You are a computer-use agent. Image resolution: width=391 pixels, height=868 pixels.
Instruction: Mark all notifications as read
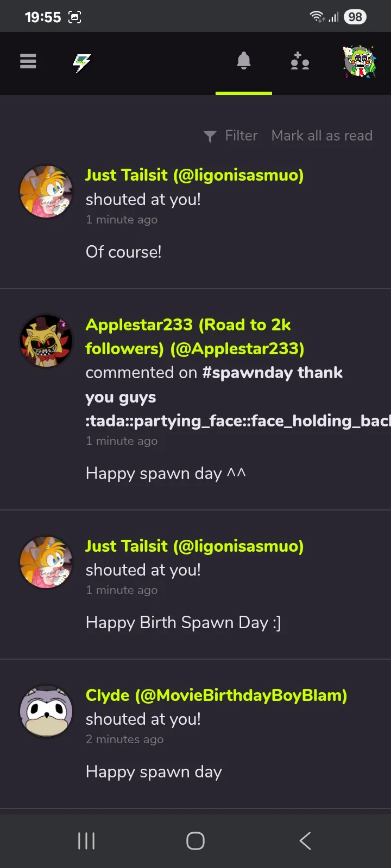tap(321, 136)
